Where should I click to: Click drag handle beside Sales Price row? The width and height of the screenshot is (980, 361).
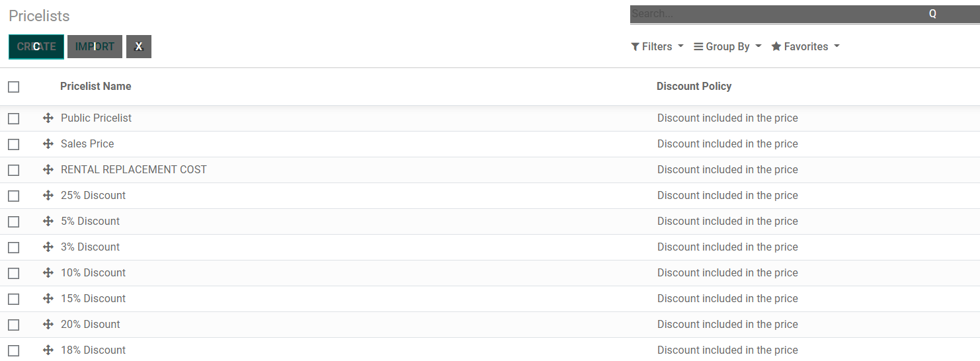click(x=48, y=144)
